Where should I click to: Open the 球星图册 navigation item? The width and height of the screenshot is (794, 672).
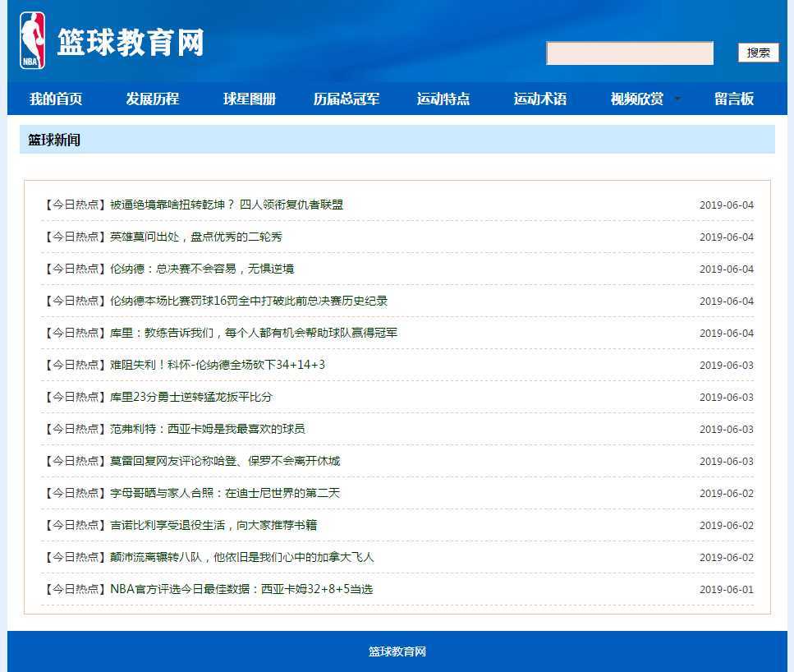(x=250, y=99)
